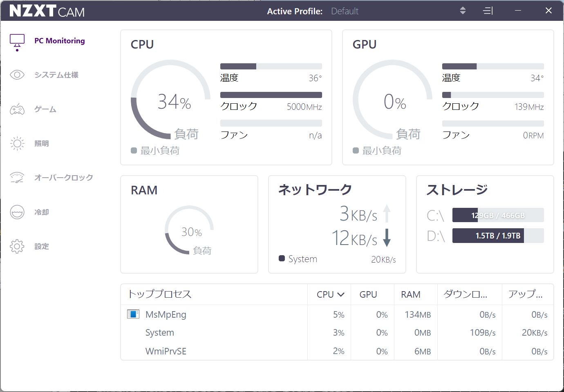Image resolution: width=564 pixels, height=392 pixels.
Task: Sort processes by the CPU column chevron
Action: pos(341,294)
